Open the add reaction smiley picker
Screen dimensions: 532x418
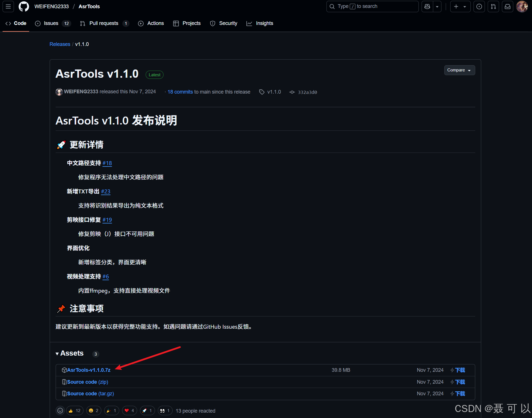pyautogui.click(x=60, y=411)
